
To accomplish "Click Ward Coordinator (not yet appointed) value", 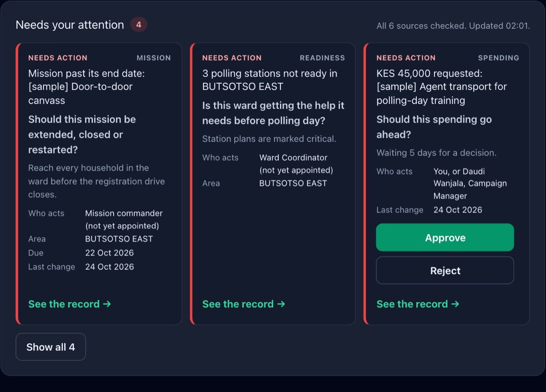I will (296, 164).
